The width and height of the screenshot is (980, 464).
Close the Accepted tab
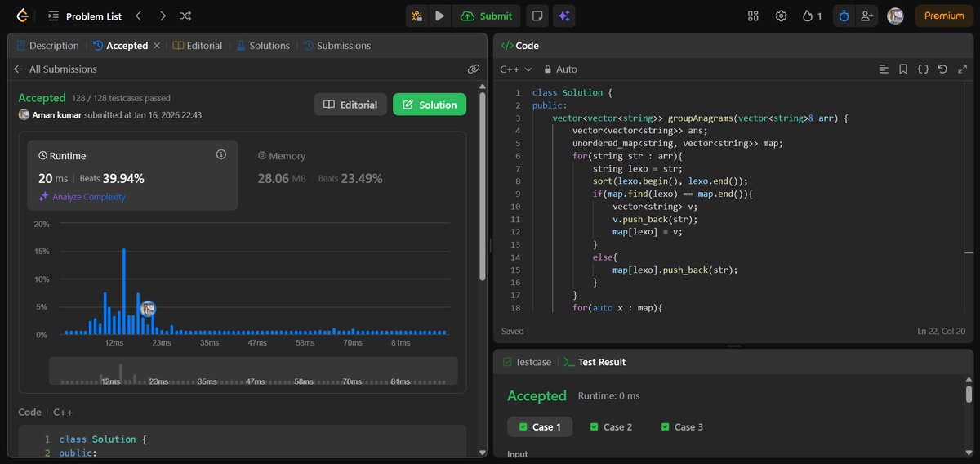(x=157, y=46)
